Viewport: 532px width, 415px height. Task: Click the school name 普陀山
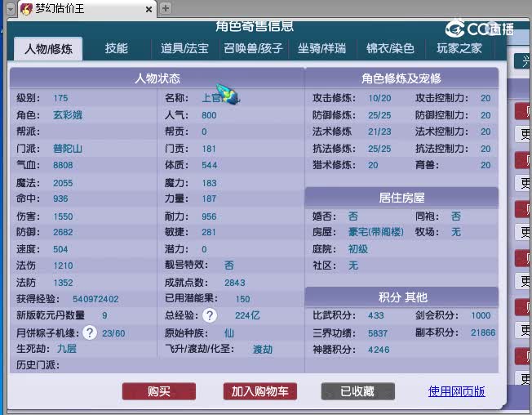[x=68, y=149]
